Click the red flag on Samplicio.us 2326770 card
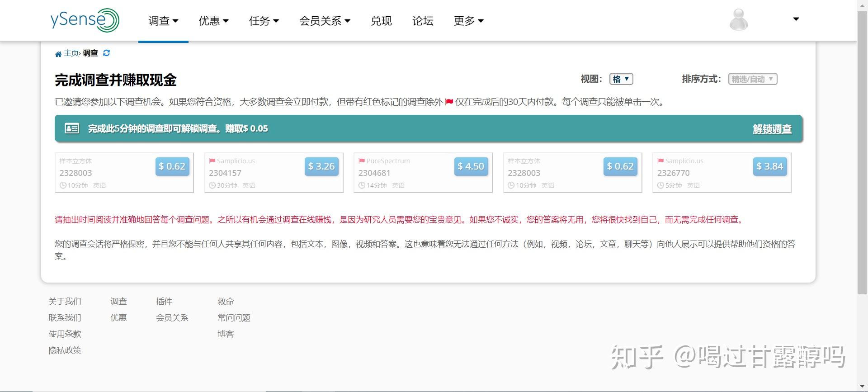The height and width of the screenshot is (392, 868). [x=660, y=161]
